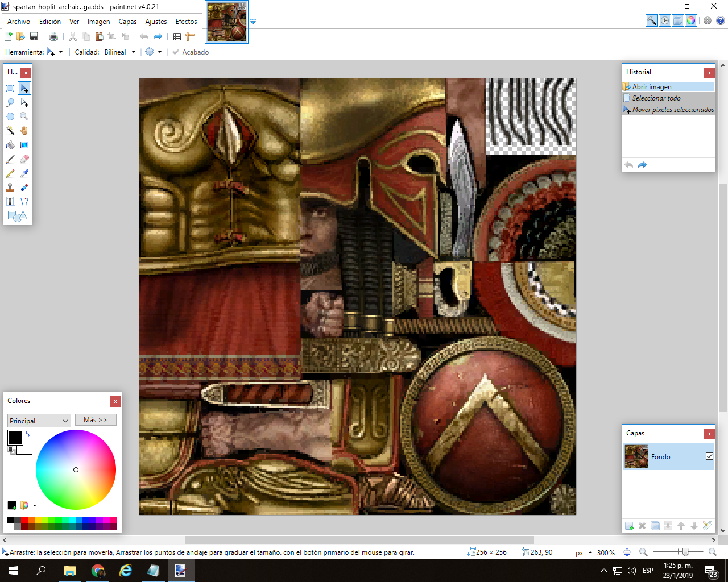Select the Lasso Select tool
Image resolution: width=728 pixels, height=582 pixels.
click(10, 102)
